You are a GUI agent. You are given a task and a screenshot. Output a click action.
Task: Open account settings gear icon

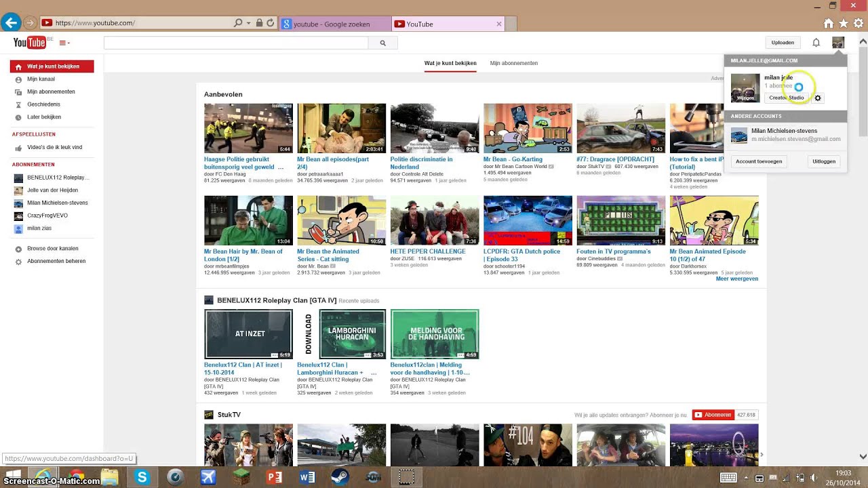(818, 98)
